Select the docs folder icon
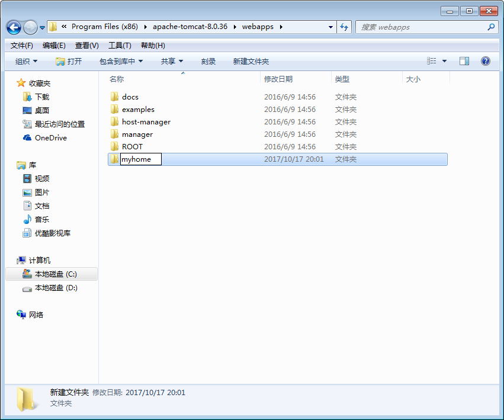 tap(114, 97)
